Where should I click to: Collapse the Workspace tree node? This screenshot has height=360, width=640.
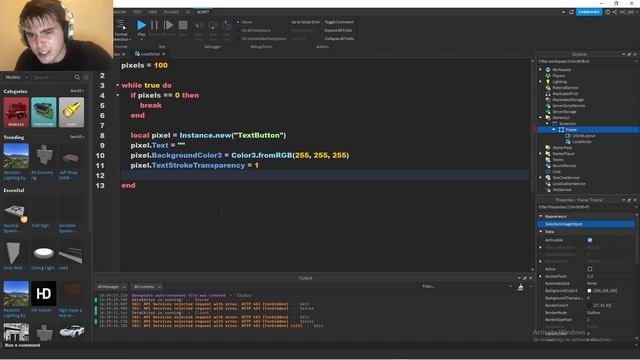click(x=541, y=70)
